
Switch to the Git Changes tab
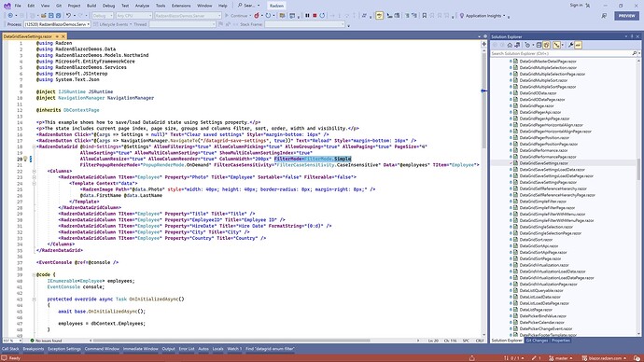pyautogui.click(x=537, y=341)
